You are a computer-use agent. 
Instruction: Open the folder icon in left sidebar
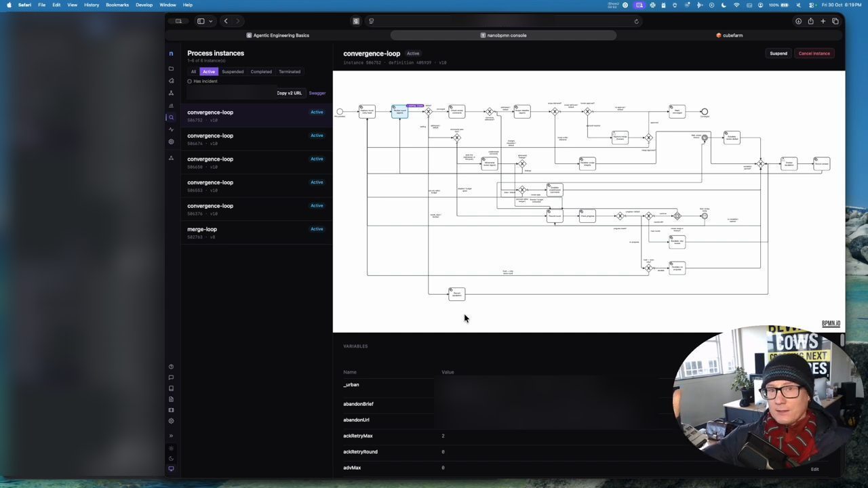pos(171,68)
